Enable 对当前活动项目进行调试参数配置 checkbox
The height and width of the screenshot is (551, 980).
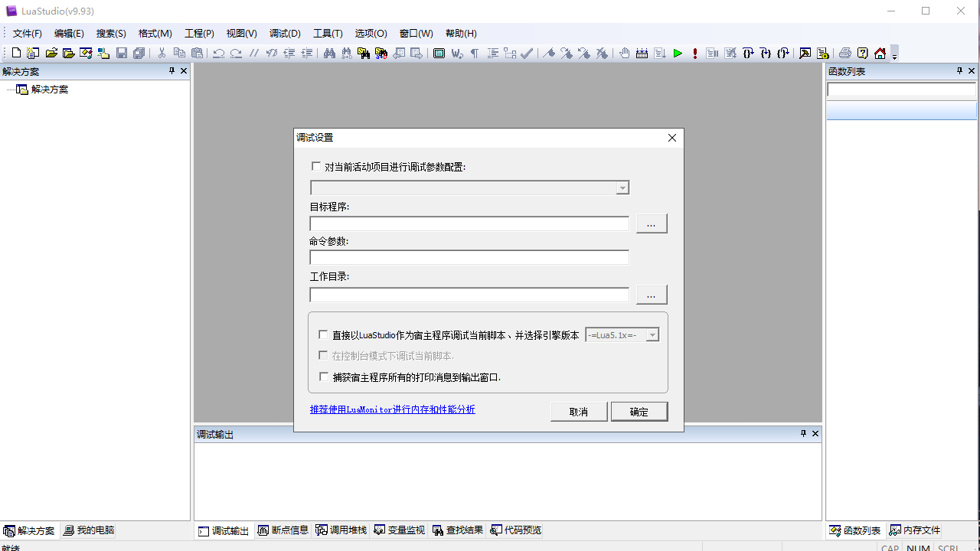point(316,165)
